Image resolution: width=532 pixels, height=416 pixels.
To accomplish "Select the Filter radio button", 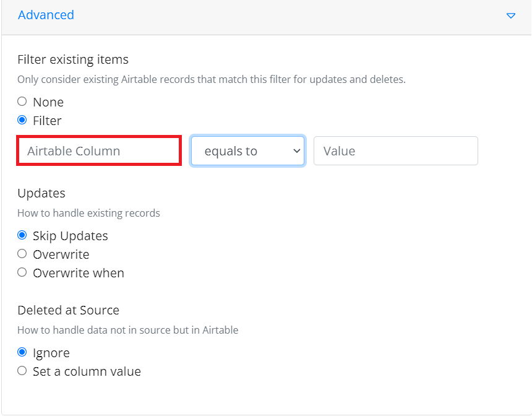I will coord(22,120).
